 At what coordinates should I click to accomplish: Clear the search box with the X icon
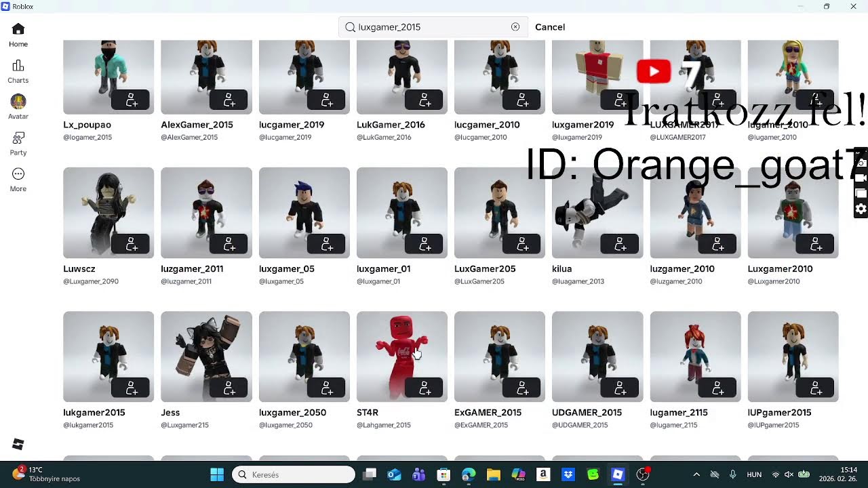[x=515, y=27]
